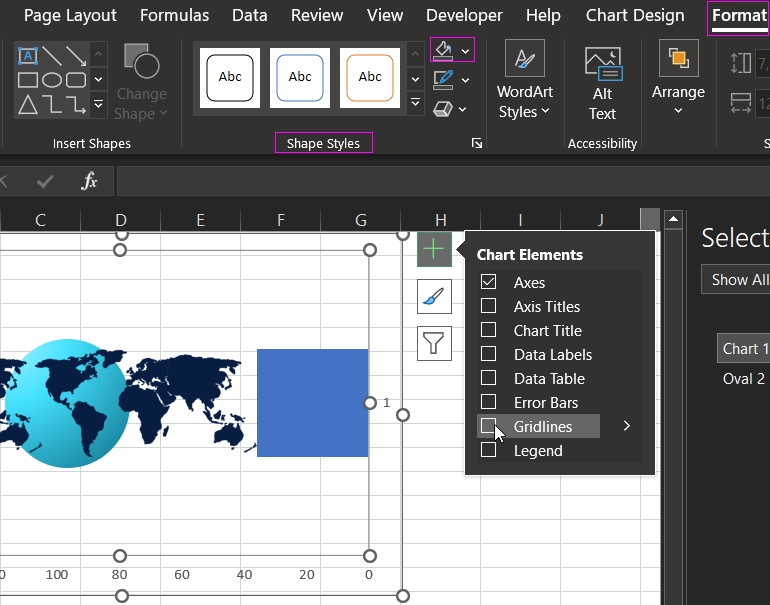Click the Shape Fill paint bucket icon
Screen dimensions: 770x605
pyautogui.click(x=443, y=49)
